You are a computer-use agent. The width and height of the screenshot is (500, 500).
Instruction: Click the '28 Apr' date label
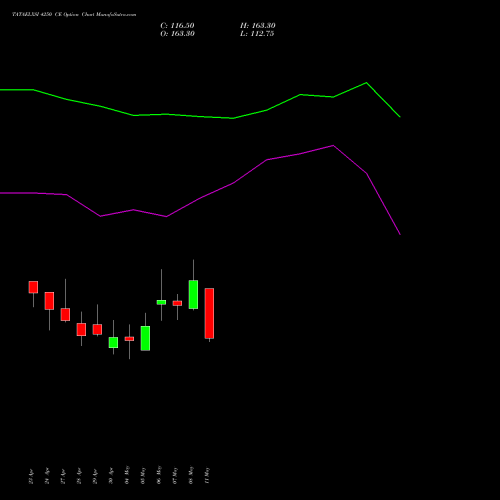coord(79,476)
